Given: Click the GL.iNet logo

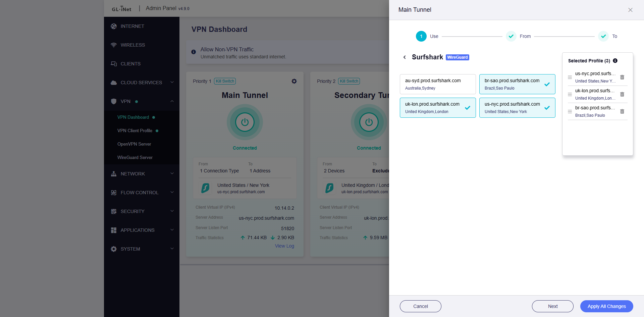Looking at the screenshot, I should pyautogui.click(x=121, y=9).
